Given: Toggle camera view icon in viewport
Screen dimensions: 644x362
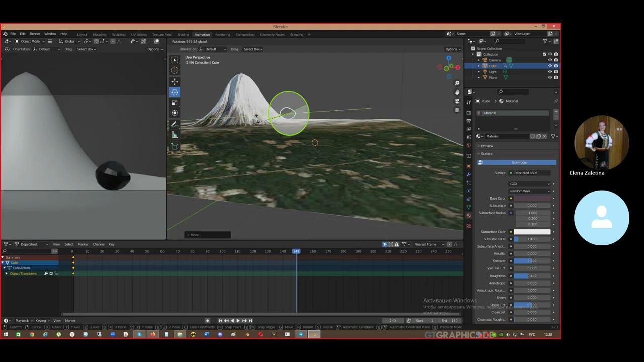Looking at the screenshot, I should [x=457, y=101].
